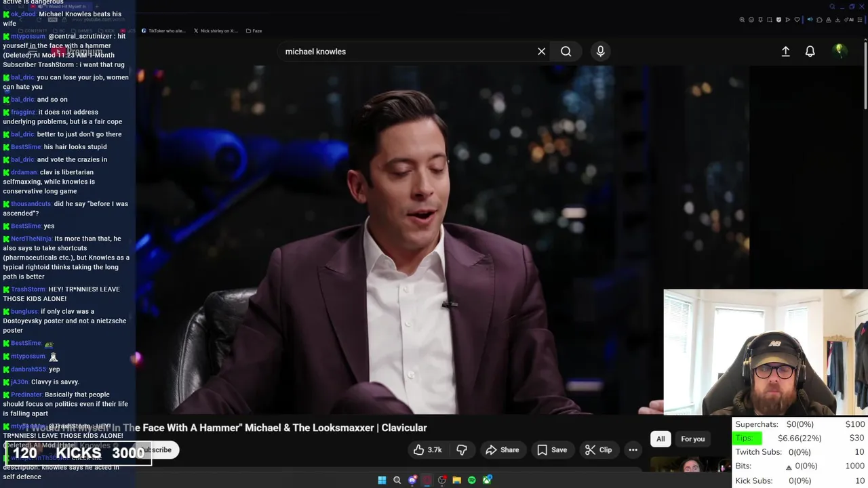
Task: Click chat username jA30n
Action: (19, 382)
